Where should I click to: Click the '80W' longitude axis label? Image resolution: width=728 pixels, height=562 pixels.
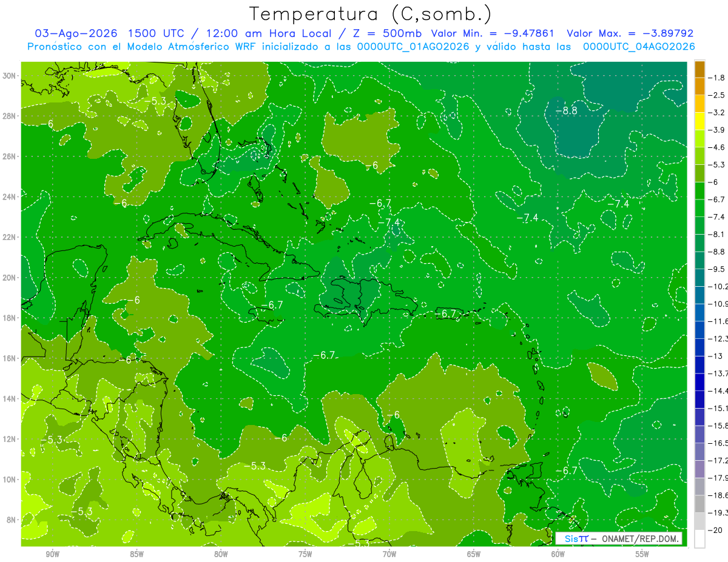[x=221, y=554]
